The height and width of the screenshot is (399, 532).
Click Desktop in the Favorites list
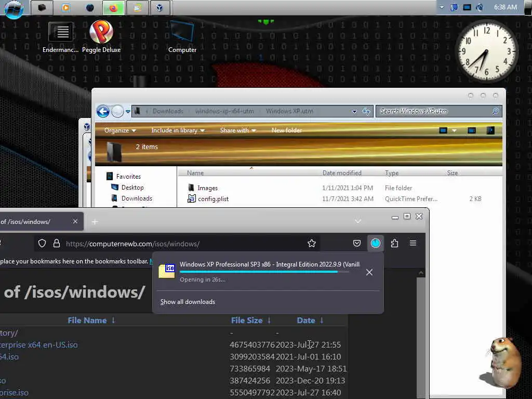(x=132, y=187)
